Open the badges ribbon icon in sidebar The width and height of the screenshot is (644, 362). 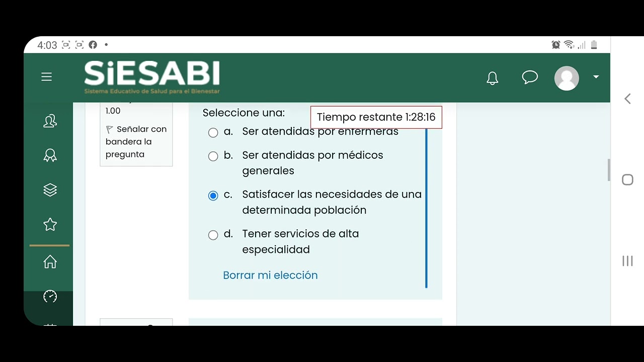pyautogui.click(x=50, y=155)
